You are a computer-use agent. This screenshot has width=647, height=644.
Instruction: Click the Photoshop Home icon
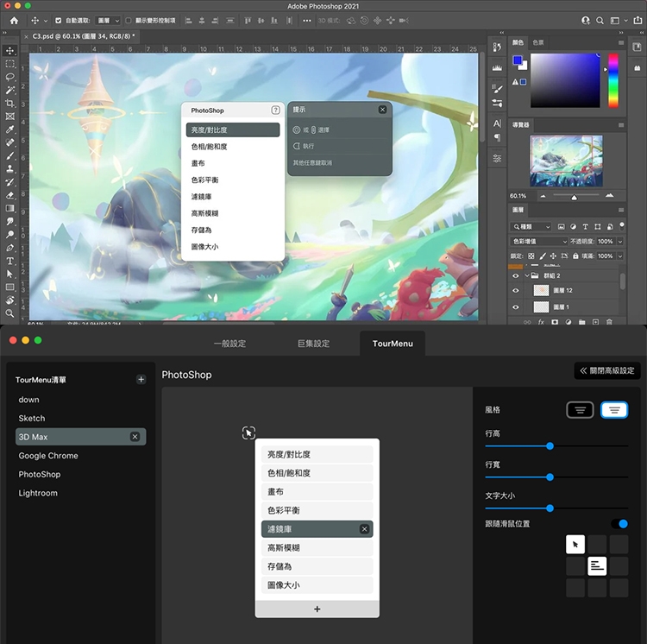point(14,20)
